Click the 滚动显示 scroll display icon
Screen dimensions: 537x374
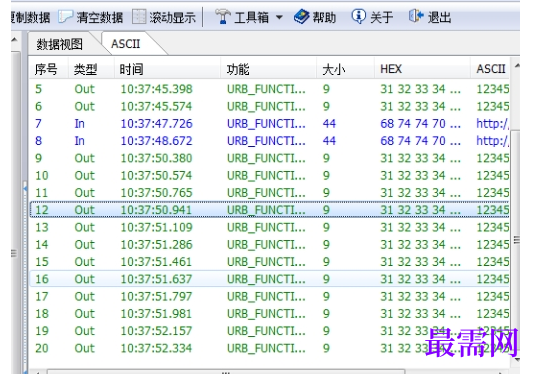pos(139,16)
